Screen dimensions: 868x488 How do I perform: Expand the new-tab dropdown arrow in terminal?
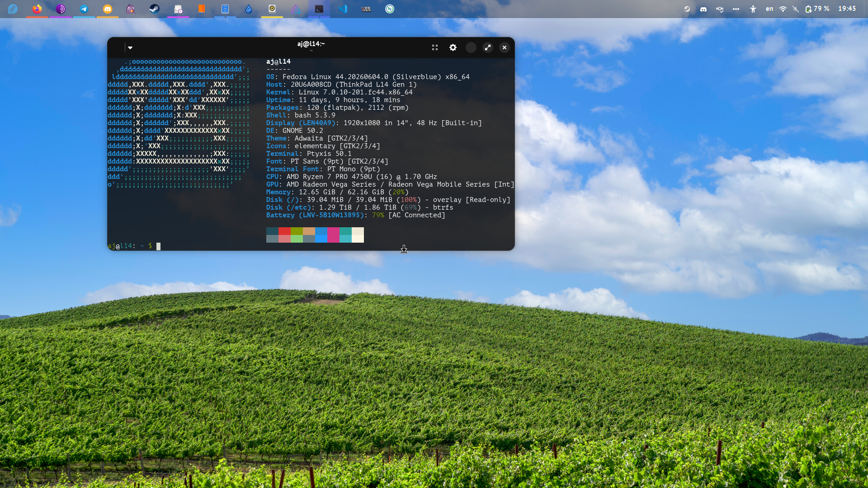tap(130, 47)
